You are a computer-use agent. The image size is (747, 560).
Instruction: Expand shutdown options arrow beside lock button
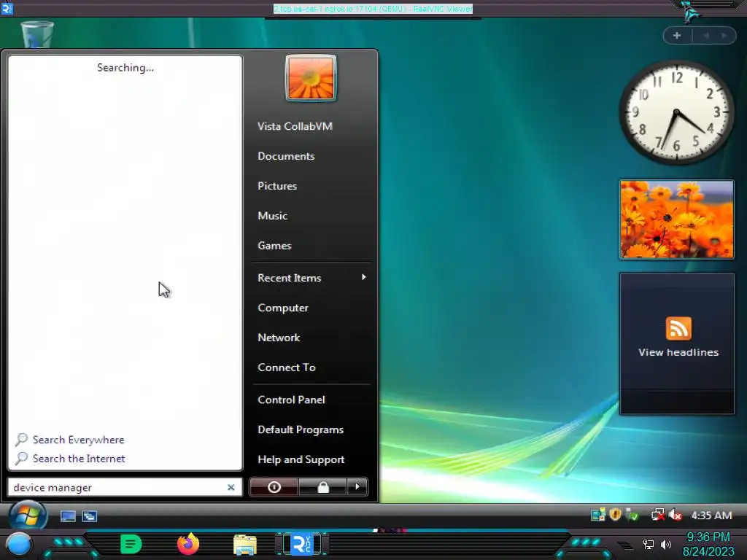click(x=357, y=487)
